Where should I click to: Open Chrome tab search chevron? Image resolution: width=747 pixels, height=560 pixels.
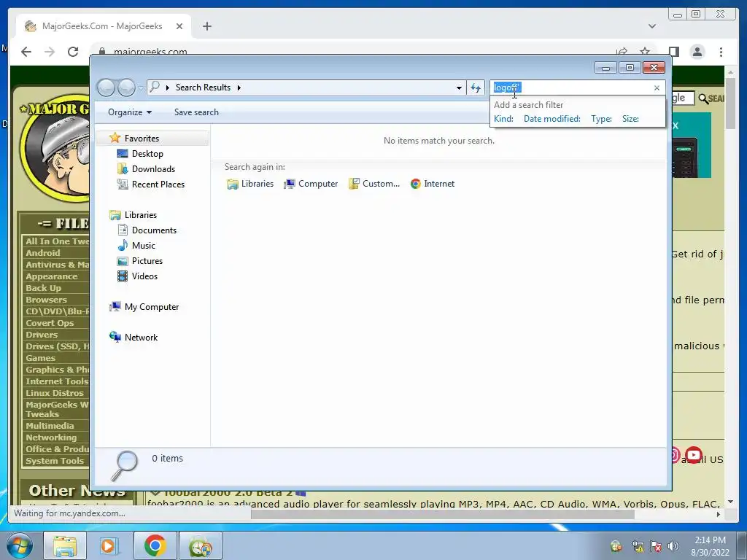click(x=652, y=26)
